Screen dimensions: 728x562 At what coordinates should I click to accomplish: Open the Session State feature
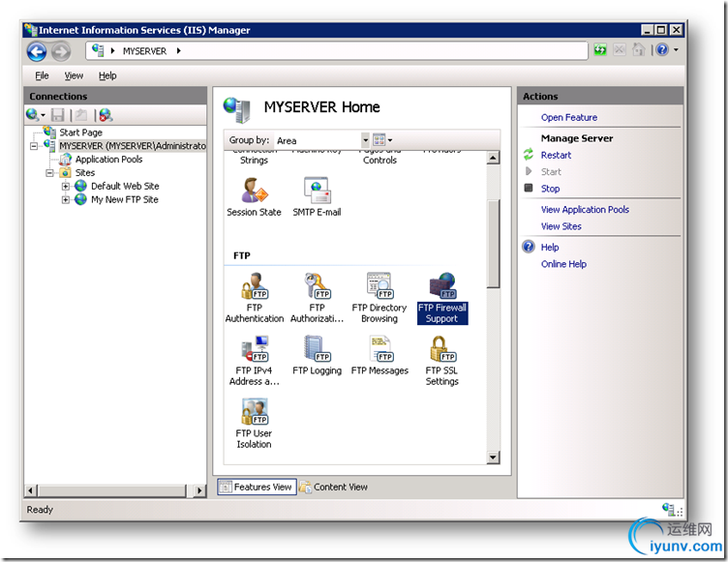[x=254, y=196]
